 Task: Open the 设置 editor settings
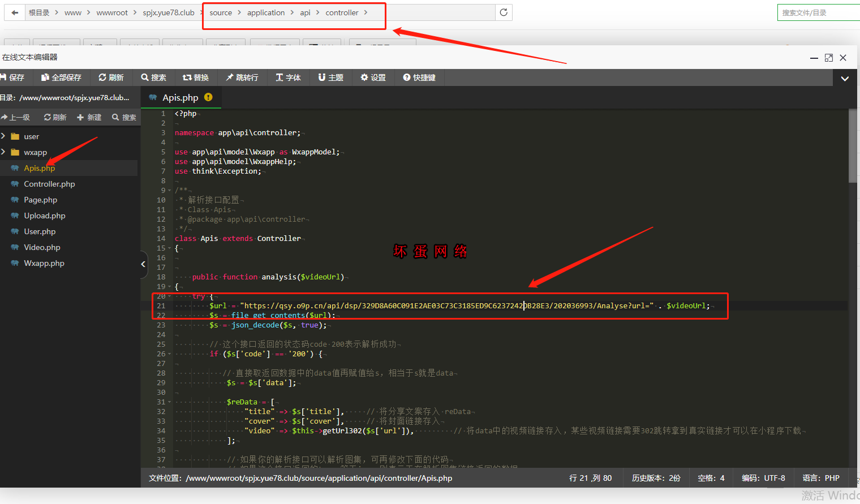(373, 77)
